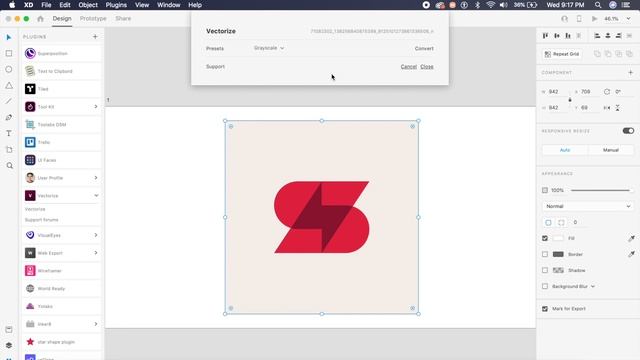640x360 pixels.
Task: Pick fill color with eyedropper
Action: pyautogui.click(x=631, y=238)
